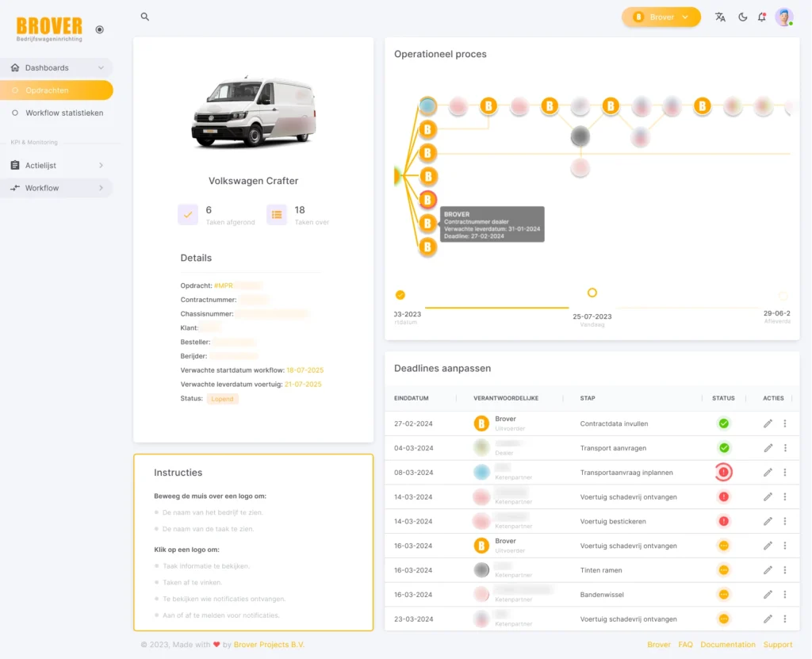Click the 04-03-2024 end date cell
The width and height of the screenshot is (812, 659).
tap(414, 448)
